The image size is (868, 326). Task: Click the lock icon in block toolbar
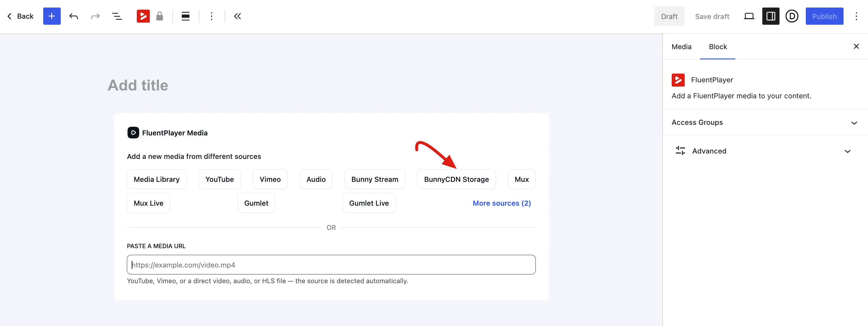coord(160,16)
